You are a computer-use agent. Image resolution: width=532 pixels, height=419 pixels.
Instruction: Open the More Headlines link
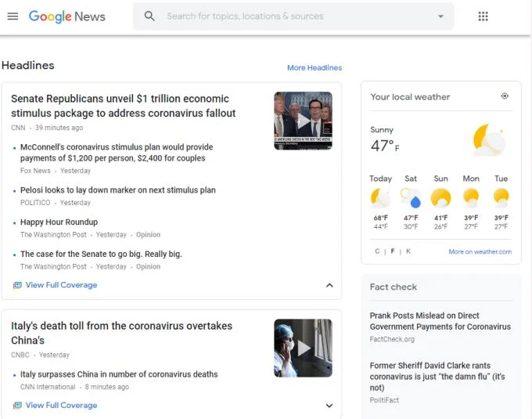[315, 67]
